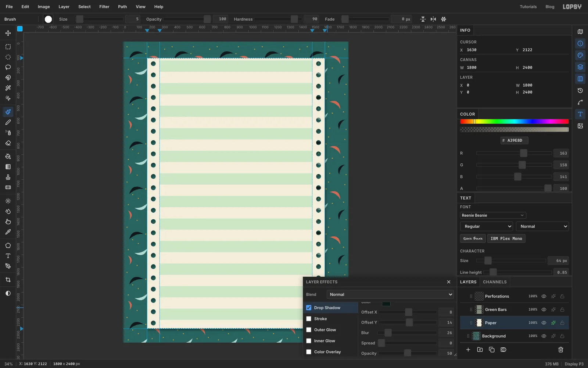Enable the Outer Glow checkbox

coord(309,330)
